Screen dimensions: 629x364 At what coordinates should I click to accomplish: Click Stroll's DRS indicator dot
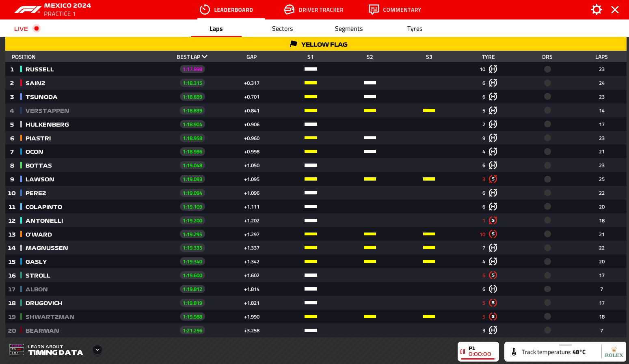tap(547, 275)
